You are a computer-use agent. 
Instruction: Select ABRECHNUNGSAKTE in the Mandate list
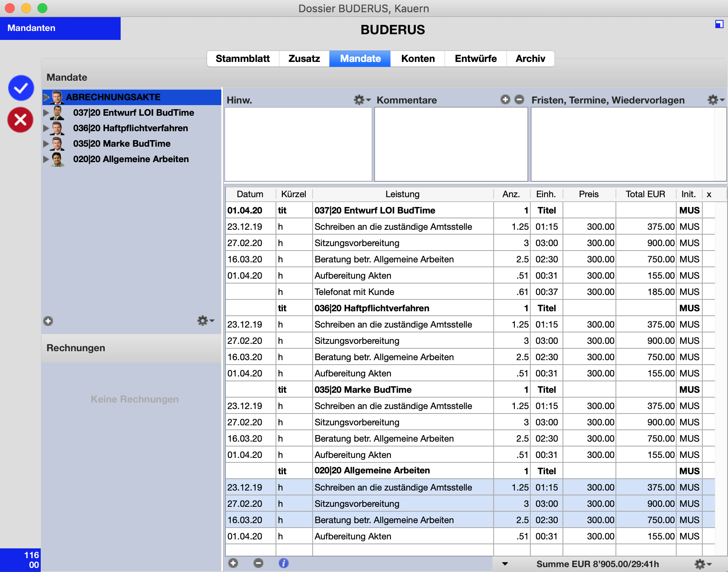click(131, 97)
